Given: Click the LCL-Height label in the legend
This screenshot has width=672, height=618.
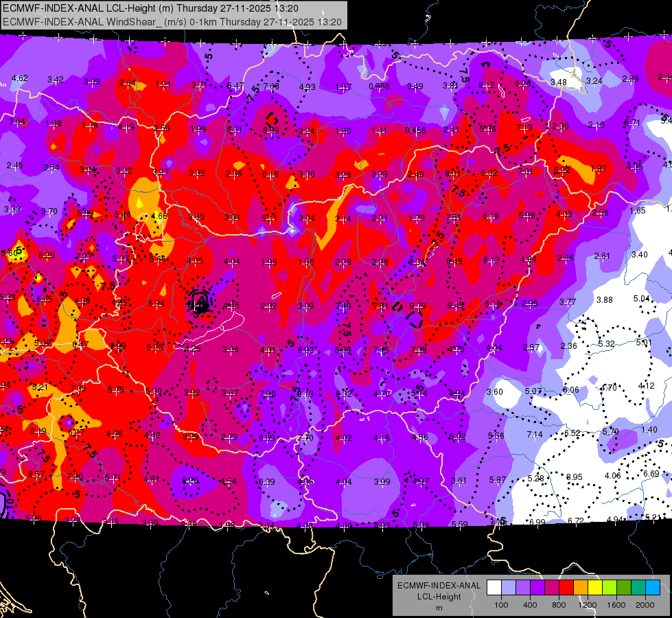Looking at the screenshot, I should coord(439,597).
